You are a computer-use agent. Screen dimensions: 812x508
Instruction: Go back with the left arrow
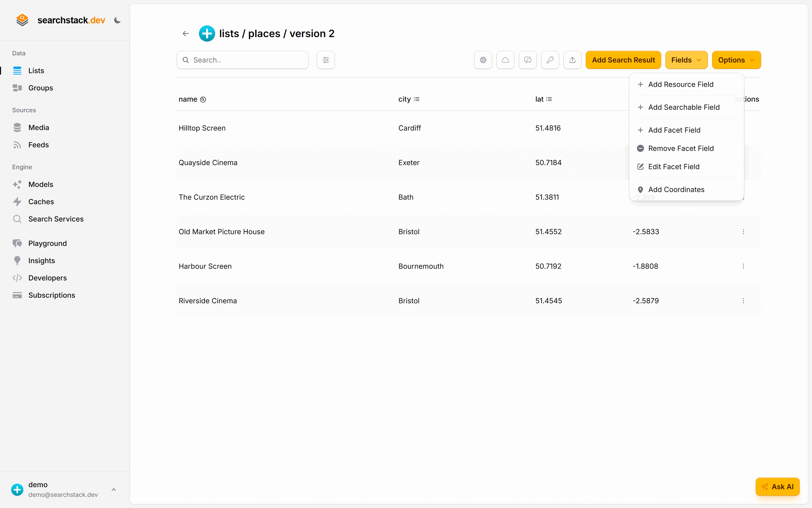click(x=185, y=34)
